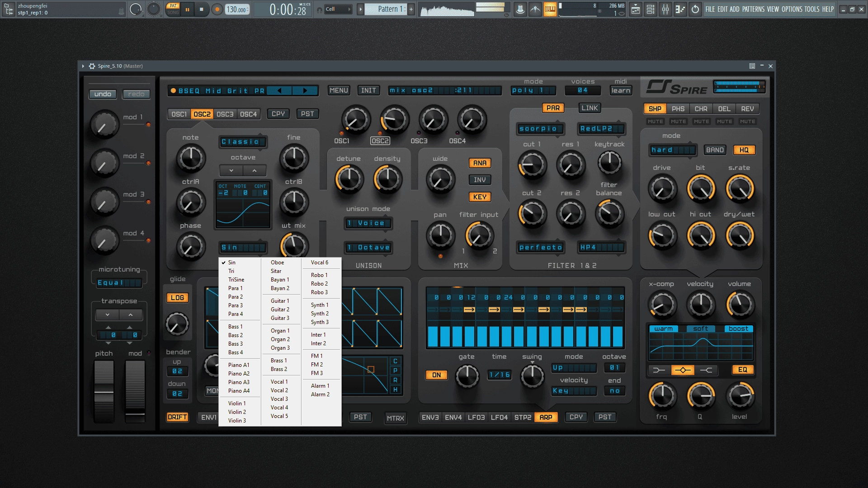
Task: Click the plus button next to Pattern 1
Action: (411, 9)
